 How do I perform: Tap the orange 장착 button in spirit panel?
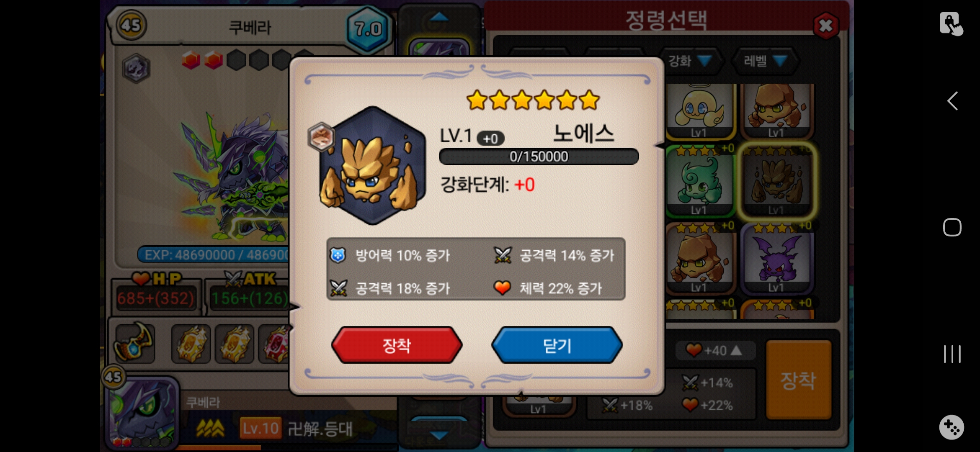[x=798, y=380]
